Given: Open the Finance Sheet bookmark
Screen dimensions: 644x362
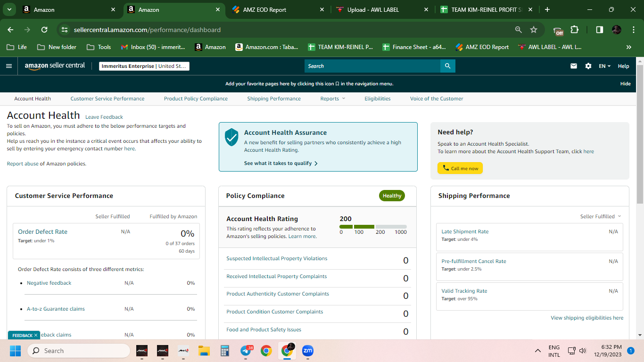Looking at the screenshot, I should point(414,47).
